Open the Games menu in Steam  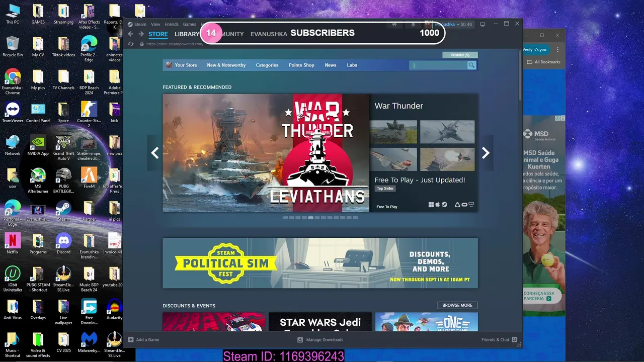[189, 24]
